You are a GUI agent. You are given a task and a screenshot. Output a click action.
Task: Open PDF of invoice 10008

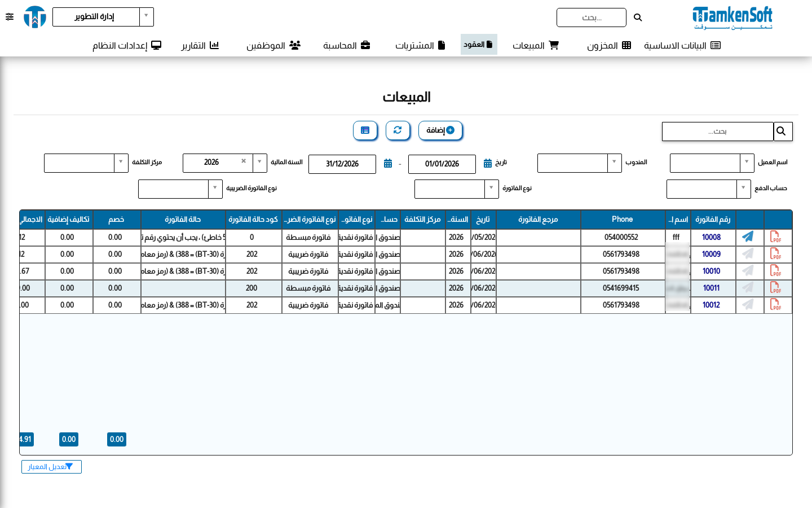tap(776, 237)
